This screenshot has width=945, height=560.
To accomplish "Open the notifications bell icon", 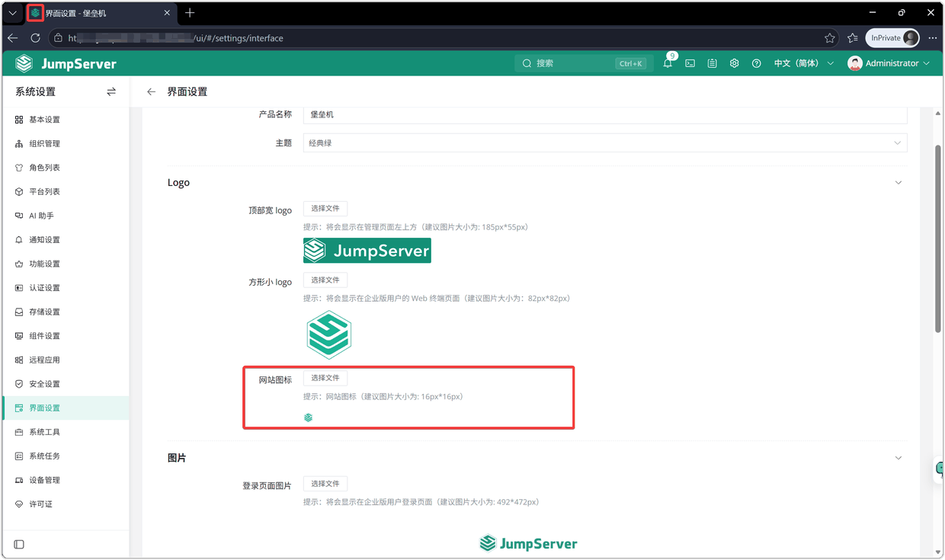I will click(x=668, y=63).
